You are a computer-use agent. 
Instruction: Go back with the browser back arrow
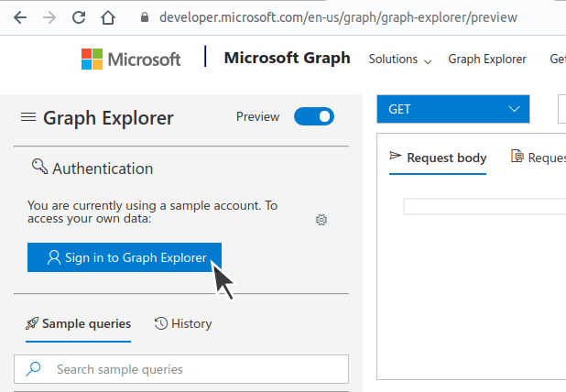click(x=20, y=17)
